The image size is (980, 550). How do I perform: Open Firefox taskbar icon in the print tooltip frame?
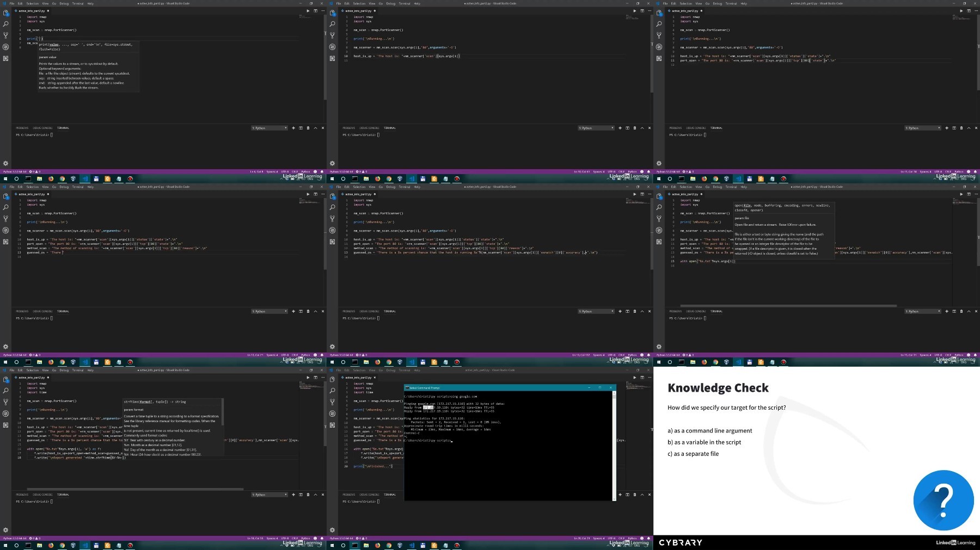tap(51, 178)
